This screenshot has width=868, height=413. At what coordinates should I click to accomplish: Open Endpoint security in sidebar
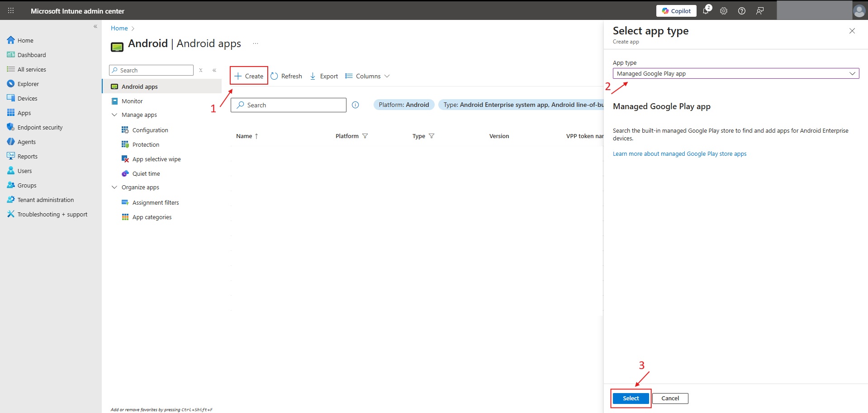(x=40, y=128)
